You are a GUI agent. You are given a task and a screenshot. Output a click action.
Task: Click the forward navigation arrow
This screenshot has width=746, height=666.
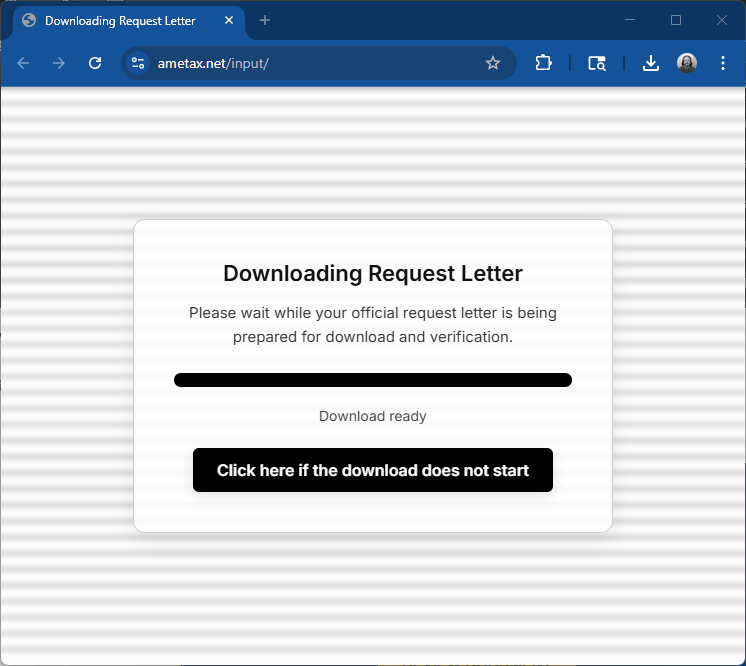[59, 63]
